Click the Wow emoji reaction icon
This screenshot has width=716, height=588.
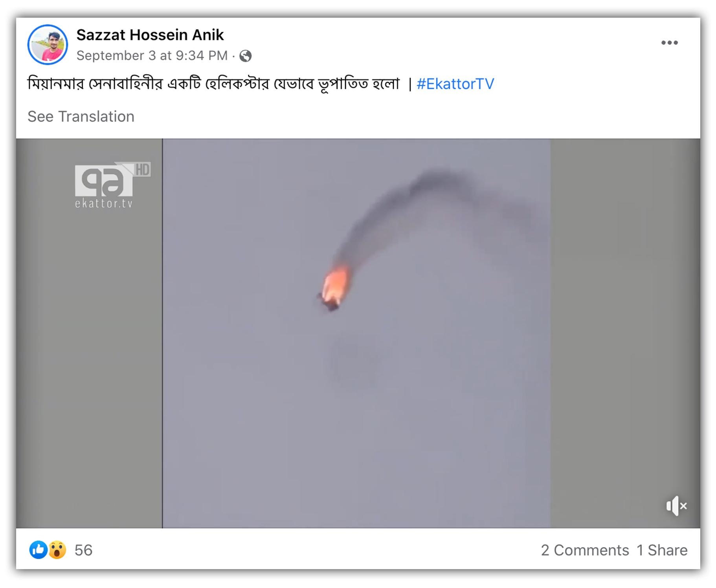coord(57,550)
